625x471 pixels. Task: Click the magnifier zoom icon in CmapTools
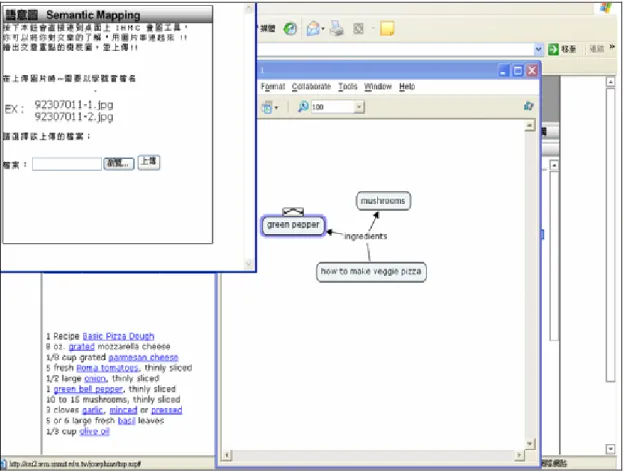pyautogui.click(x=303, y=106)
